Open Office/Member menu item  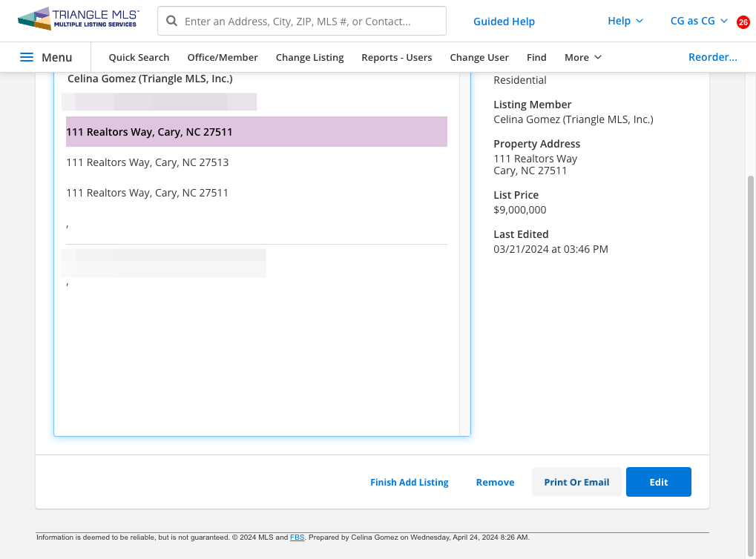[x=223, y=57]
